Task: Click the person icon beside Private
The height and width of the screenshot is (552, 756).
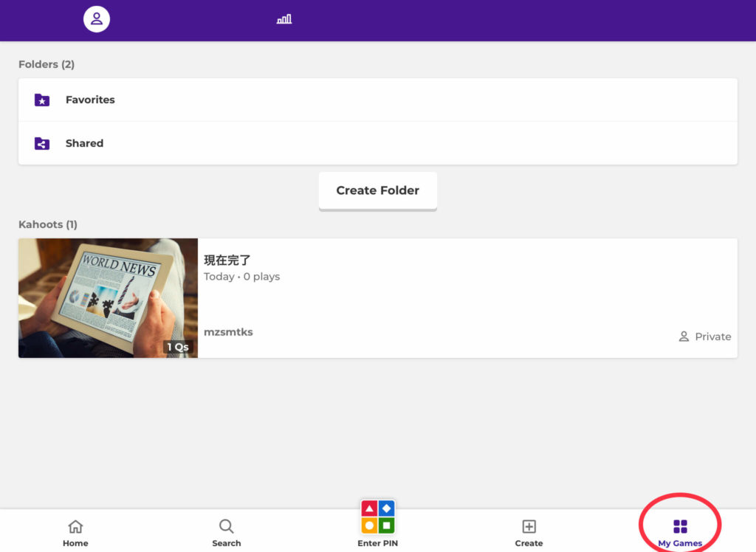Action: click(684, 337)
